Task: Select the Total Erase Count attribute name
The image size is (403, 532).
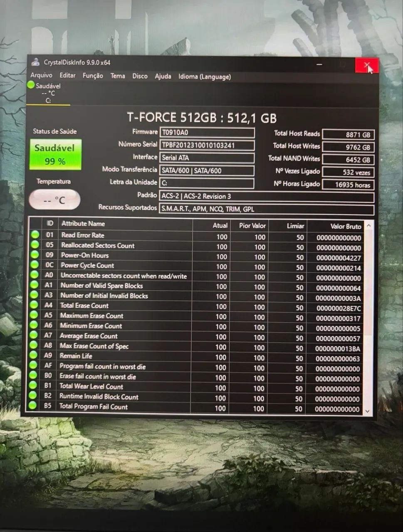Action: 84,305
